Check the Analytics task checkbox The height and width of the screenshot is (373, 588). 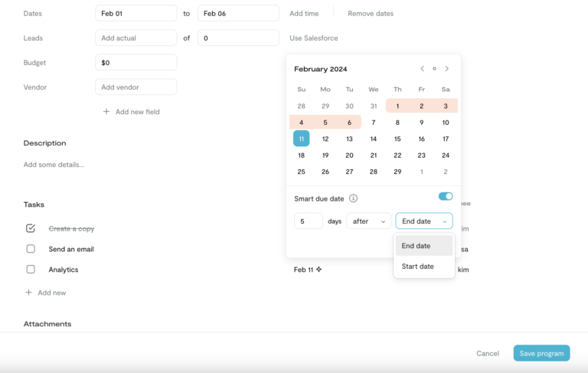click(31, 270)
